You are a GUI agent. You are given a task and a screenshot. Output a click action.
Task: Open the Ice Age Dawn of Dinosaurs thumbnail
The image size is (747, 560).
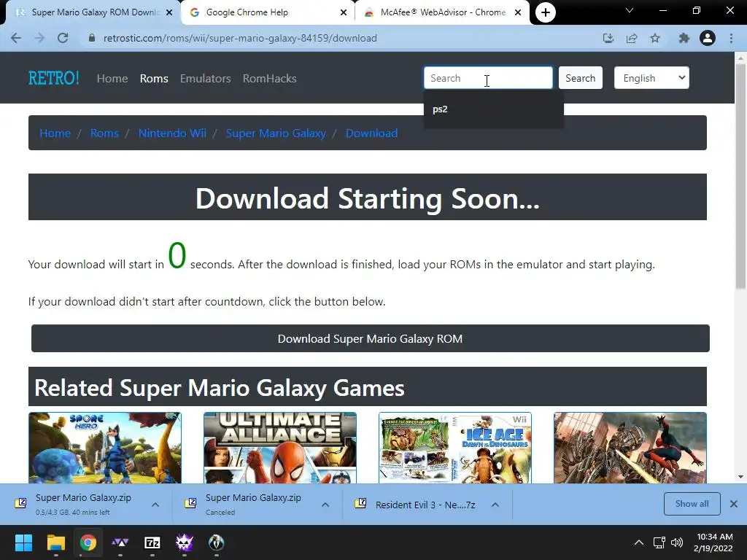tap(455, 448)
